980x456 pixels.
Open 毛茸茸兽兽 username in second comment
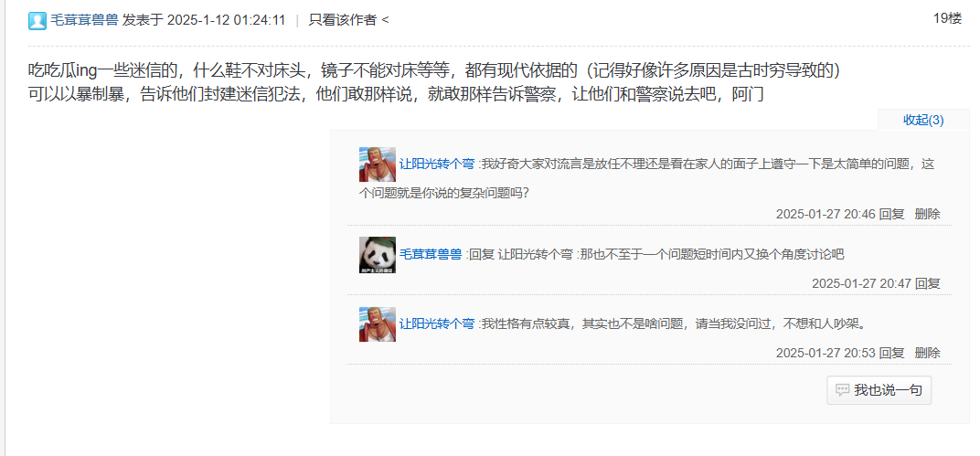coord(431,254)
